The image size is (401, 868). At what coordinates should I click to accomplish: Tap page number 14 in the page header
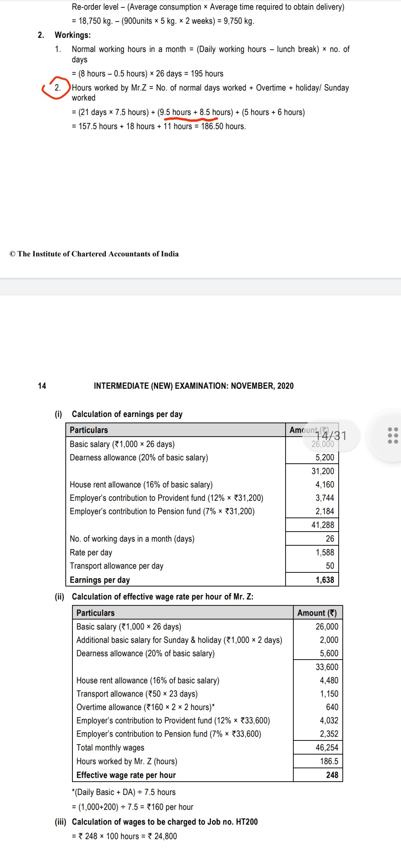pyautogui.click(x=42, y=386)
